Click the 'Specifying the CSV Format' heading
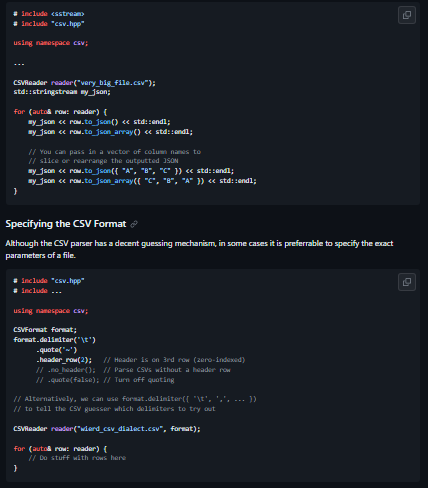428x488 pixels. pyautogui.click(x=66, y=224)
